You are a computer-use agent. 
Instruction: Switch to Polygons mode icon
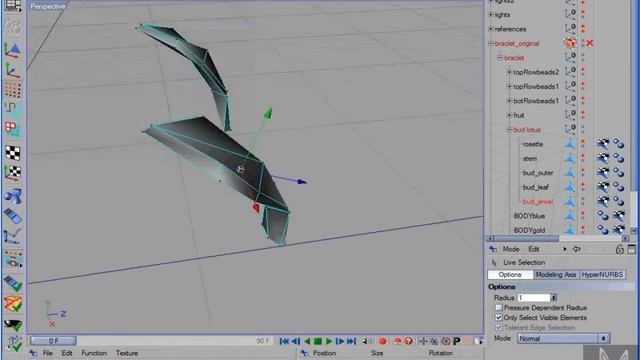tap(13, 128)
